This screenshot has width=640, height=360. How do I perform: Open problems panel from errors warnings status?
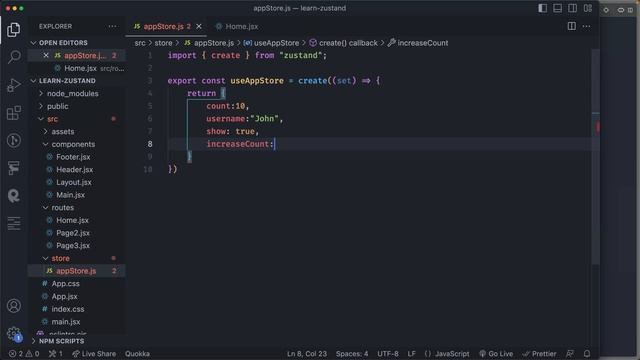coord(24,354)
